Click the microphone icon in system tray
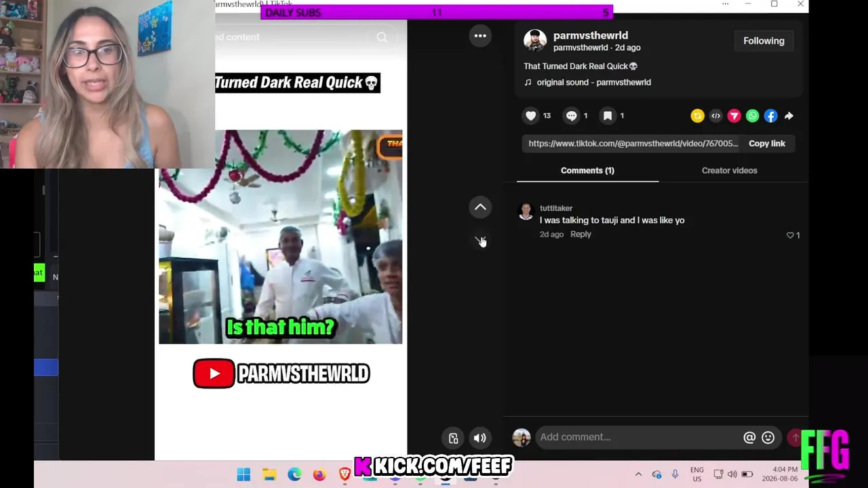The height and width of the screenshot is (488, 868). (675, 474)
